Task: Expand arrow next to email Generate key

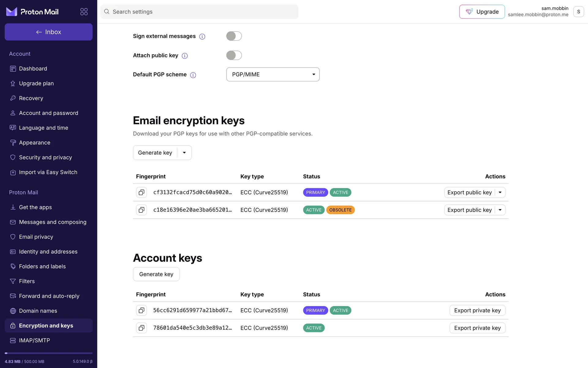Action: coord(184,153)
